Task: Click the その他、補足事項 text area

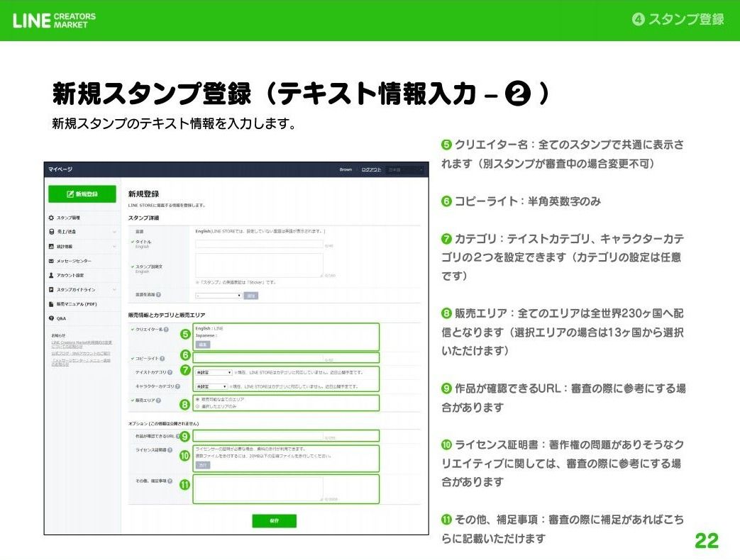Action: coord(259,488)
